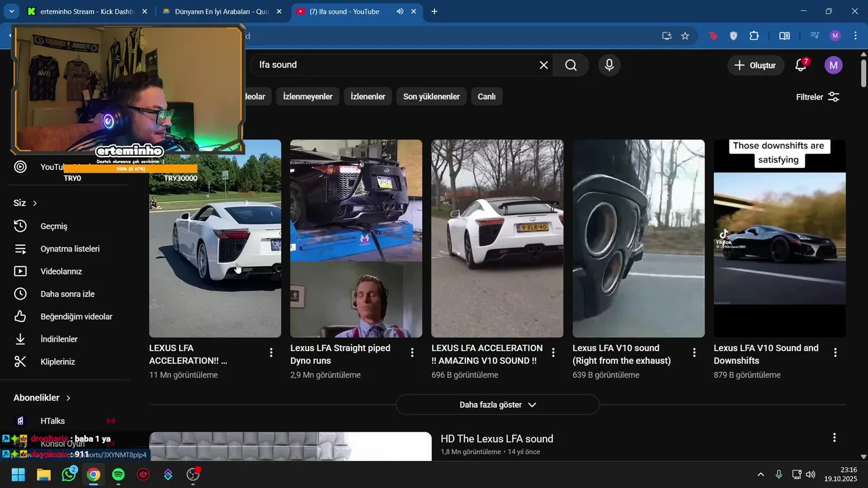The width and height of the screenshot is (868, 488).
Task: Select the Son yüklenenler filter chip
Action: (431, 96)
